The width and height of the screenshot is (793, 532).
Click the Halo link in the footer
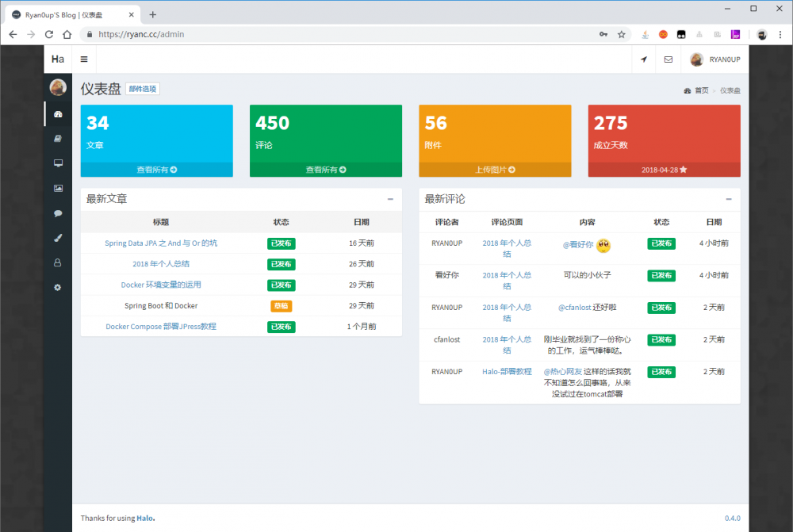coord(144,518)
